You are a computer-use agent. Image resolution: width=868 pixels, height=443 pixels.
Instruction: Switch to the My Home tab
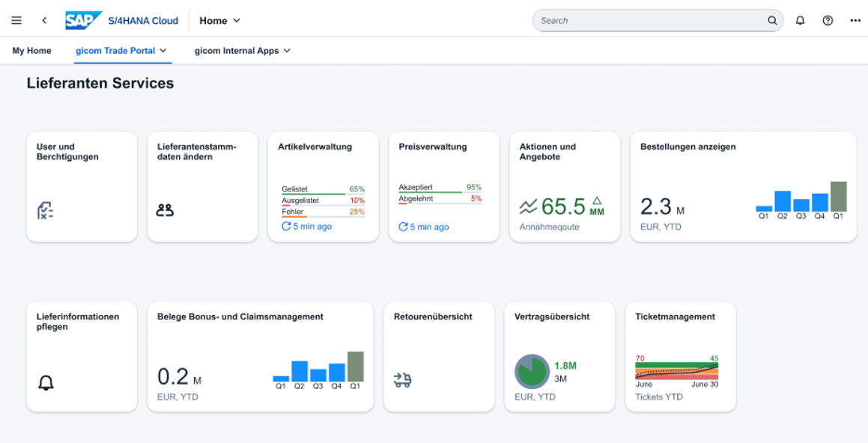point(31,51)
